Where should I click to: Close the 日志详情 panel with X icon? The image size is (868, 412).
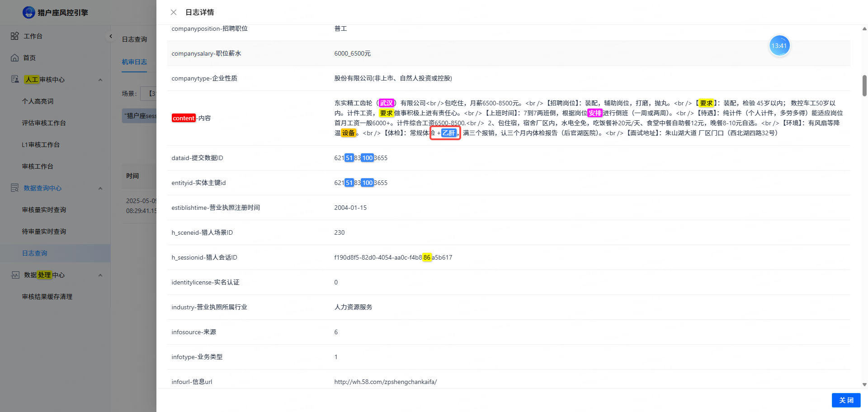pyautogui.click(x=174, y=12)
